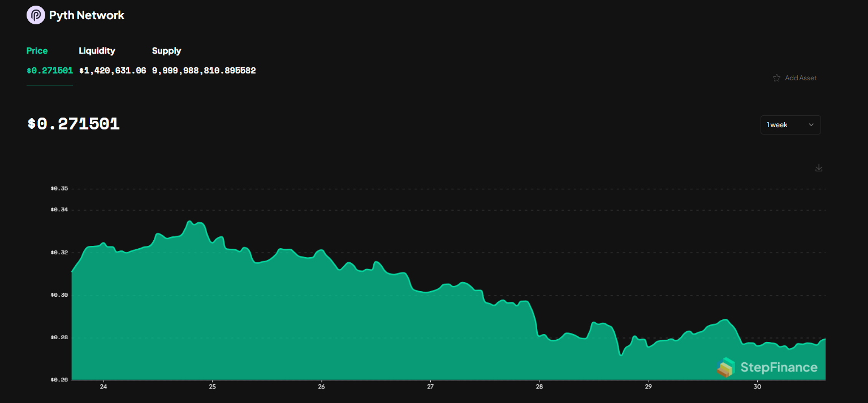Click the star icon beside Add Asset
The width and height of the screenshot is (868, 403).
coord(776,78)
